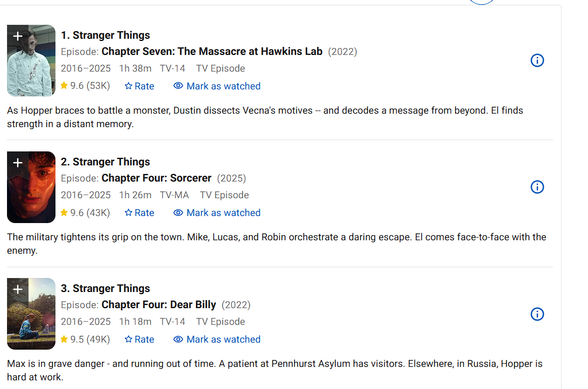Mark Dear Billy as watched
Image resolution: width=588 pixels, height=389 pixels.
[x=217, y=339]
